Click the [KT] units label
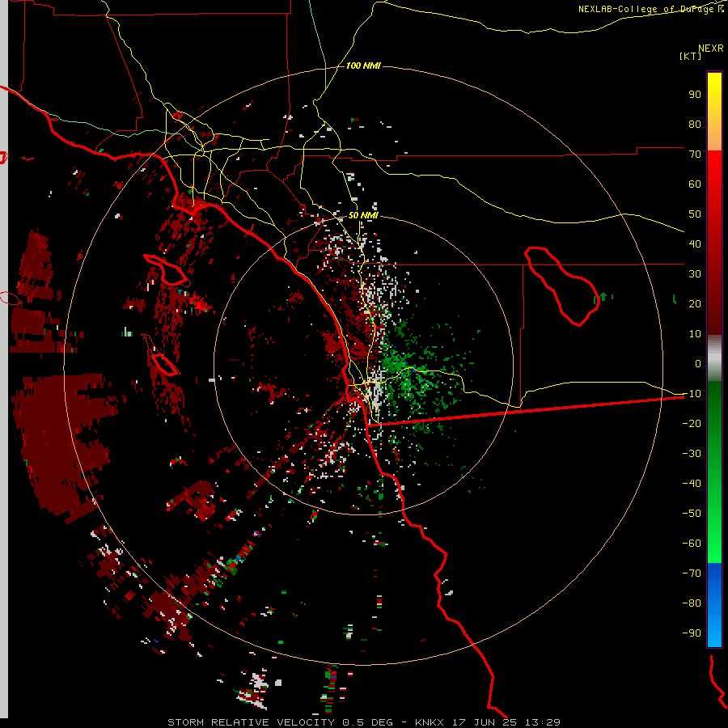728x728 pixels. tap(691, 56)
